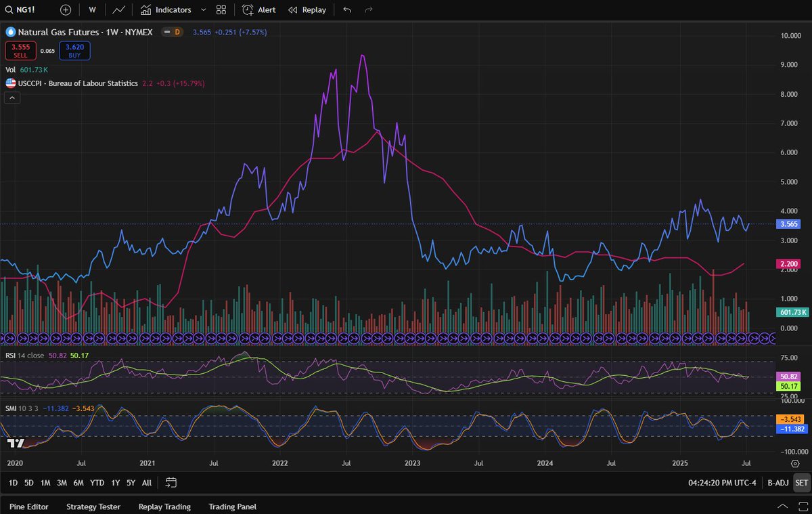Collapse the indicator legend with chevron
This screenshot has width=812, height=514.
point(12,98)
